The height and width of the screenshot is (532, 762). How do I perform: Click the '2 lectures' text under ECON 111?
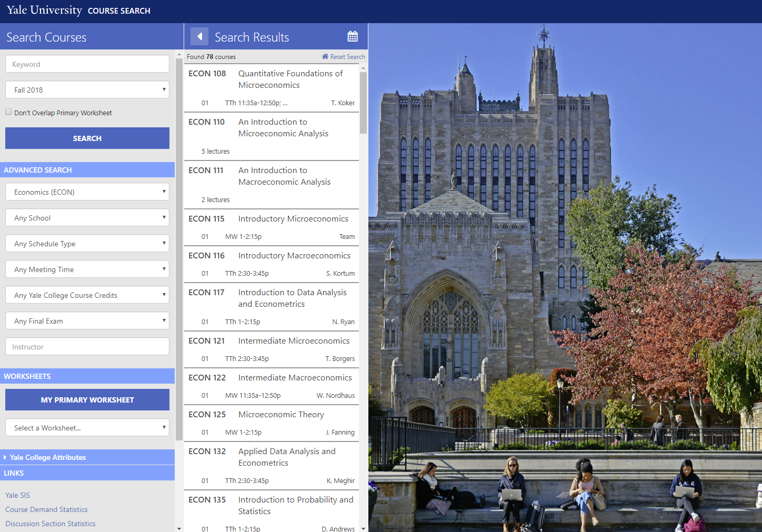pos(216,200)
